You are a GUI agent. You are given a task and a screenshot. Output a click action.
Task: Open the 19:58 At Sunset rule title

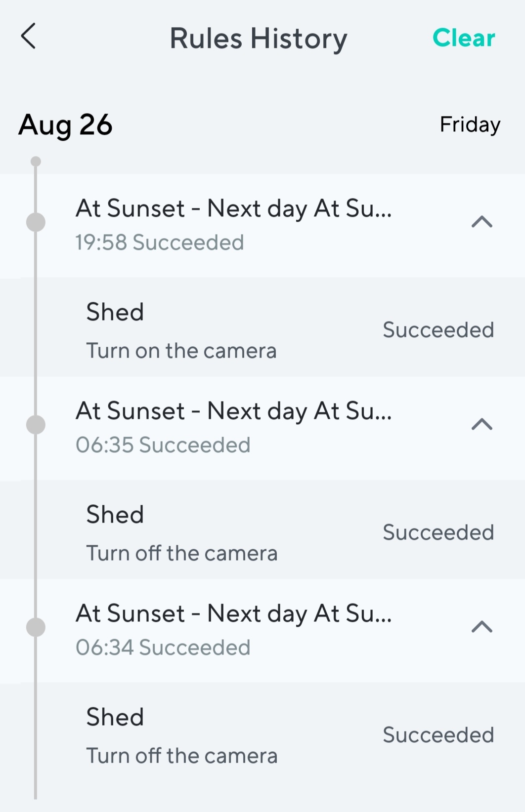click(233, 208)
